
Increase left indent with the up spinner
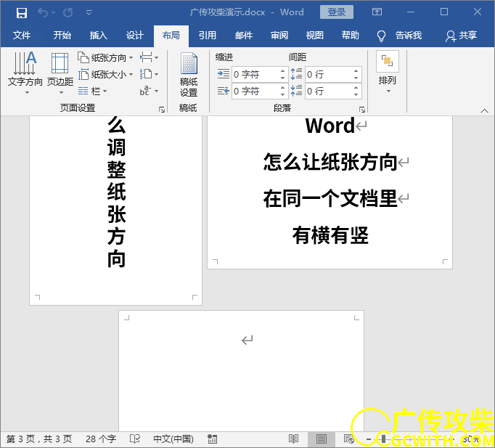click(283, 71)
